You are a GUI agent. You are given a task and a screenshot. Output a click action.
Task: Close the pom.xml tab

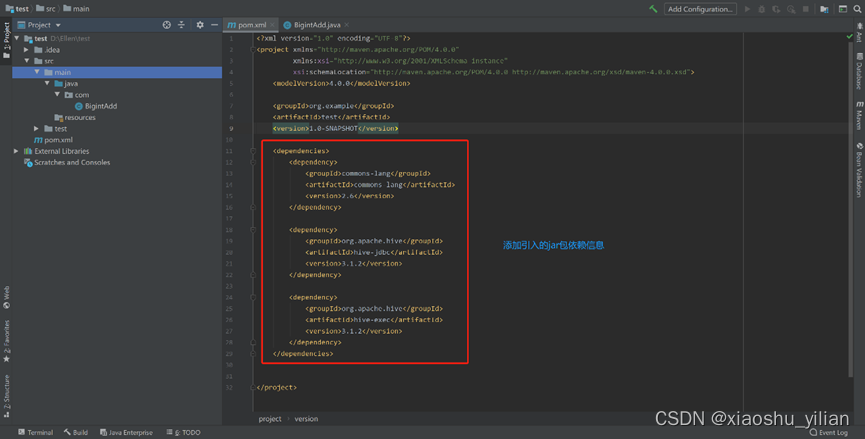point(273,25)
